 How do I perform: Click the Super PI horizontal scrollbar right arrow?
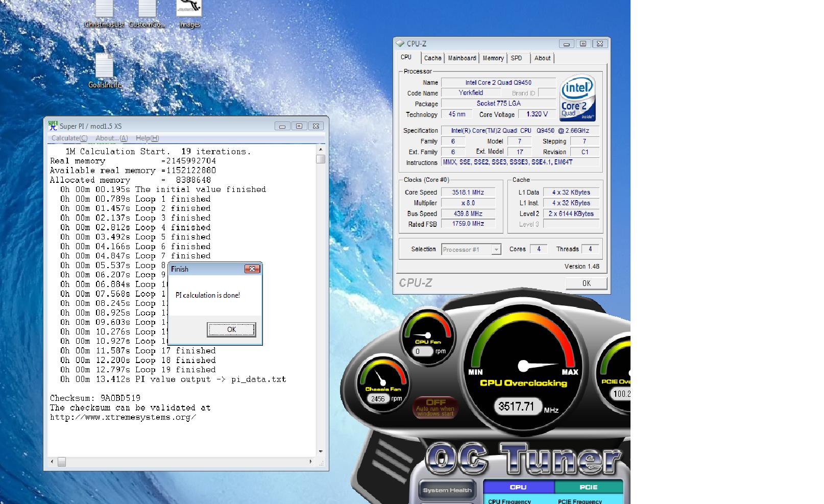tap(311, 462)
